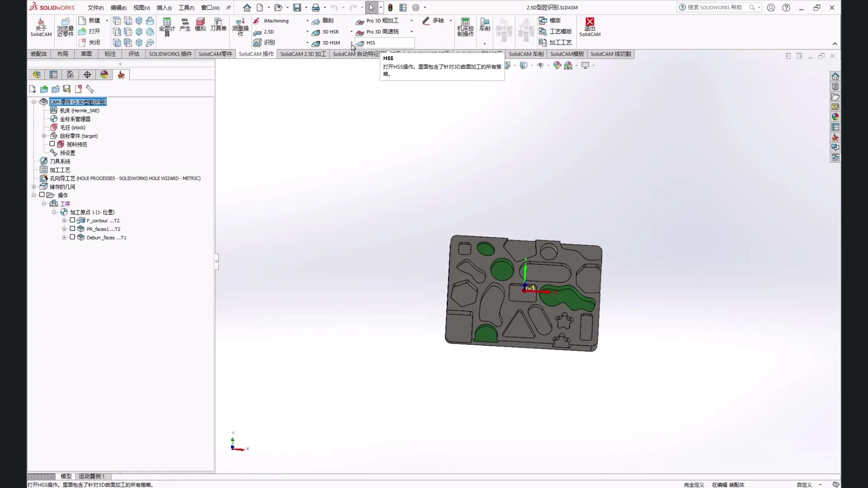Open the 刀具单 tool sheet icon

[218, 24]
